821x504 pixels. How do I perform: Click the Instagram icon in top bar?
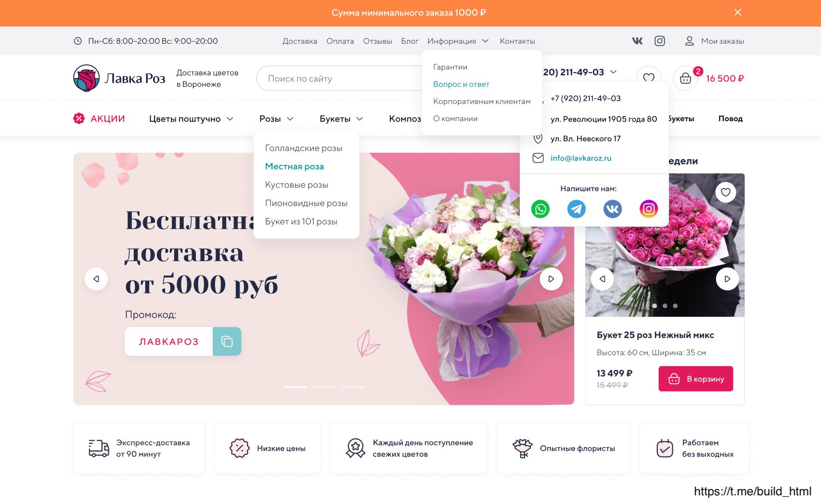point(660,41)
